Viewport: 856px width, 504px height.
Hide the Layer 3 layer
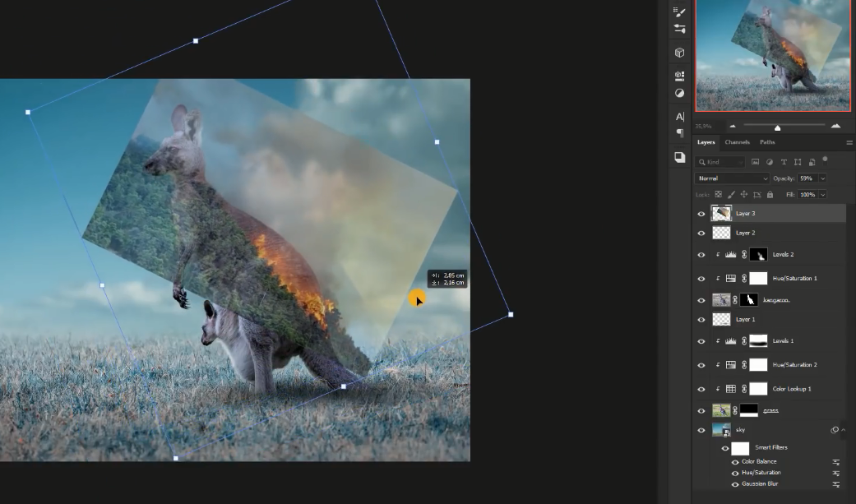click(x=701, y=214)
